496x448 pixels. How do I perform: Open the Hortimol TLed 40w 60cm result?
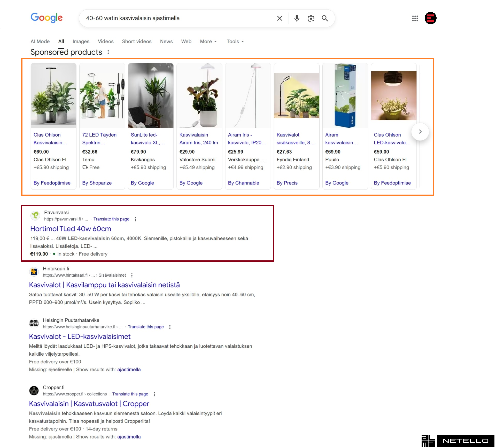pyautogui.click(x=71, y=229)
